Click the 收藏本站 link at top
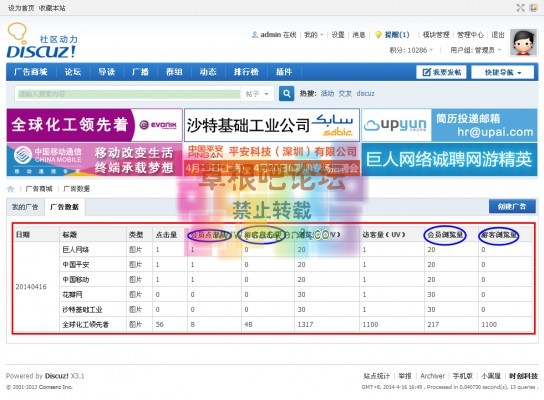 pos(52,8)
